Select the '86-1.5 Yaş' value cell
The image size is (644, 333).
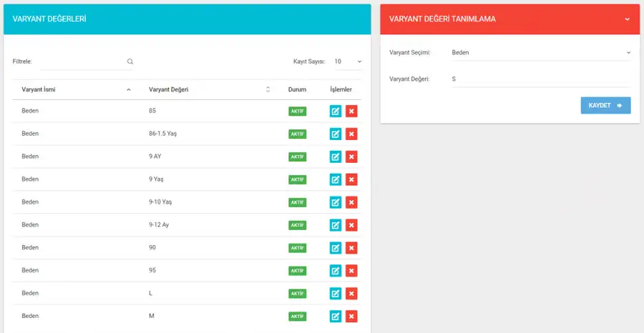[162, 134]
